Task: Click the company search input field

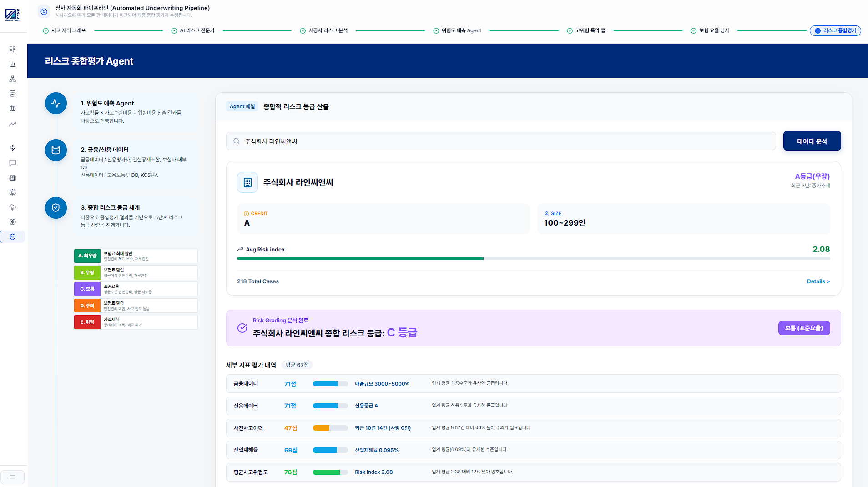Action: [501, 141]
